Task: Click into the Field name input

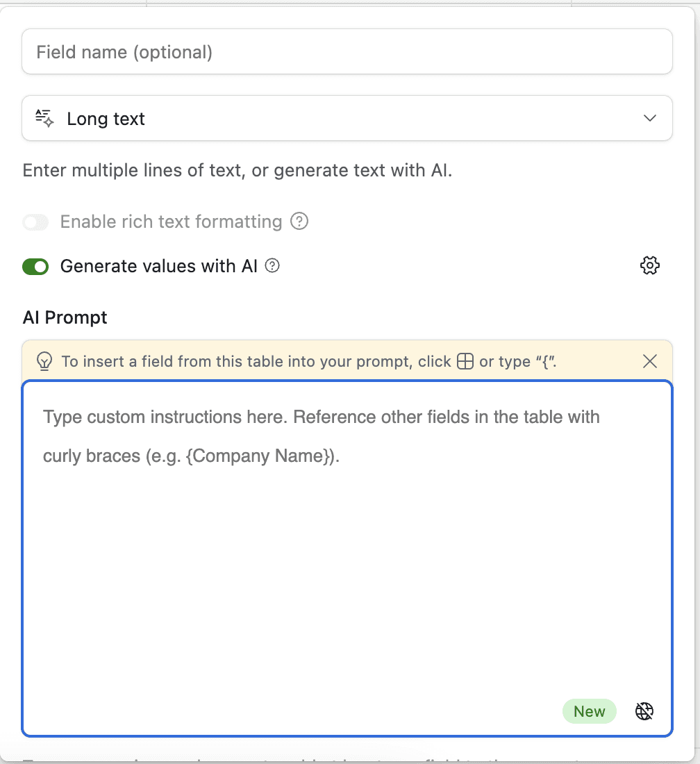Action: coord(347,51)
